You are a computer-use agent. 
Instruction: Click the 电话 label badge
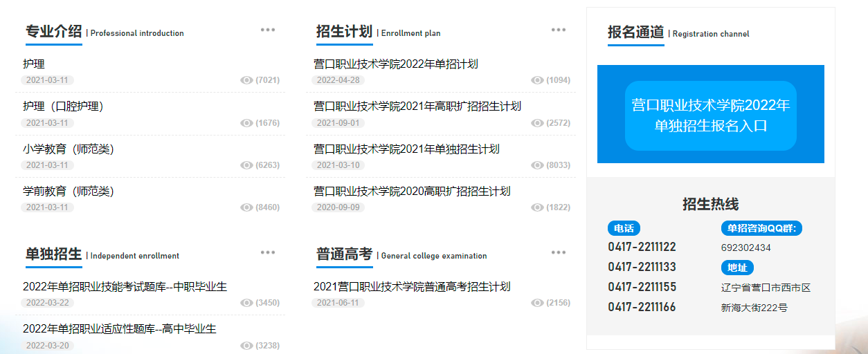pos(624,228)
